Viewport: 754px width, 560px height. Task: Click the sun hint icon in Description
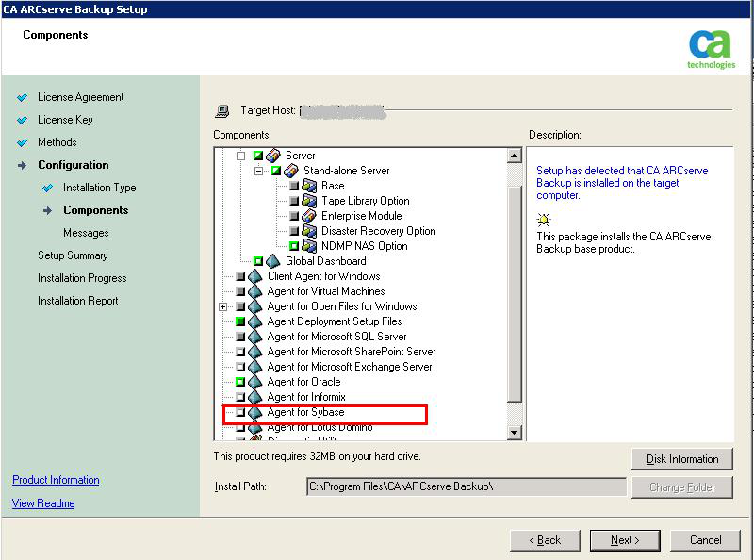point(544,220)
